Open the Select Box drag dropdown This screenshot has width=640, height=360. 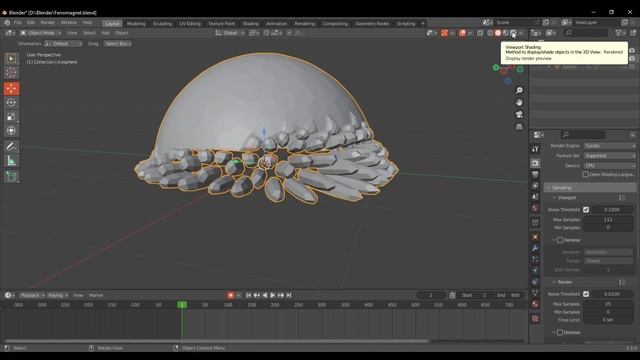(118, 44)
